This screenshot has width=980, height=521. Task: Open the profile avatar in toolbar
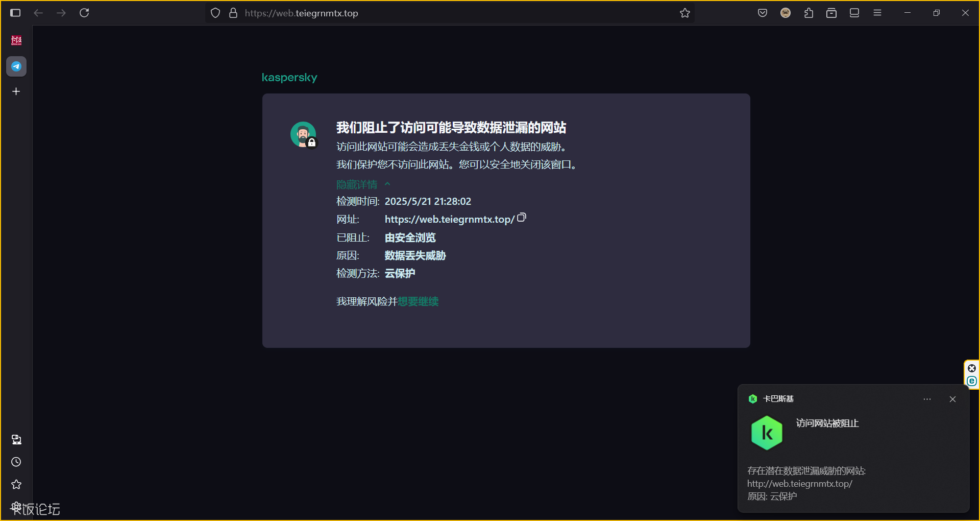click(786, 13)
